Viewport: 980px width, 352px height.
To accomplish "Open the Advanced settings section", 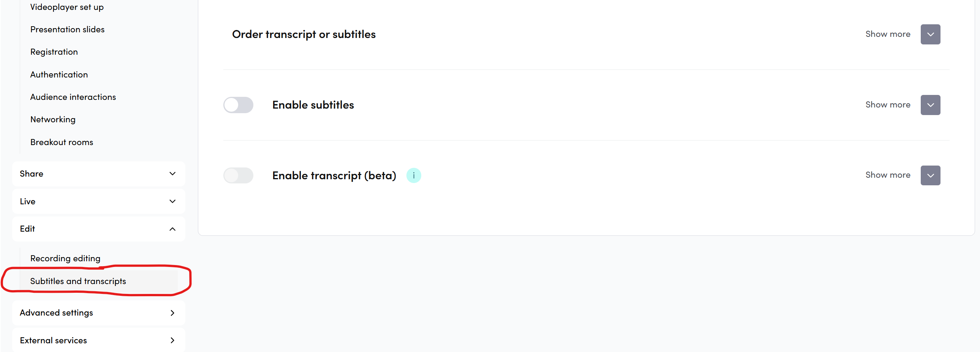I will [x=98, y=313].
